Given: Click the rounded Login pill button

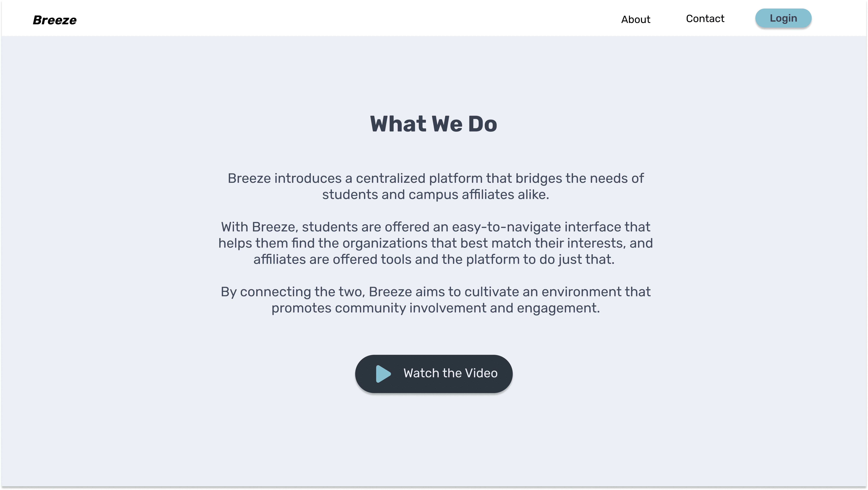Looking at the screenshot, I should [783, 18].
